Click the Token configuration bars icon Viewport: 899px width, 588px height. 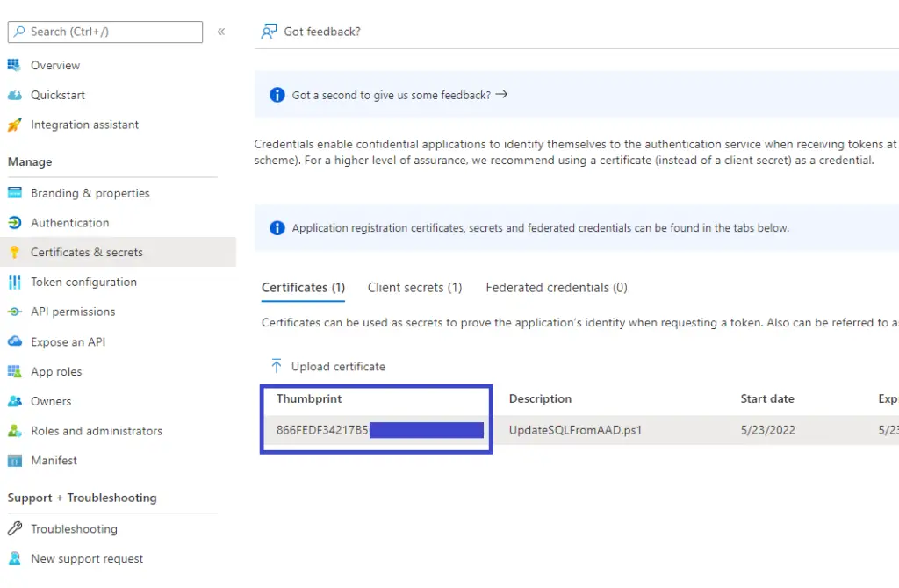(x=14, y=282)
